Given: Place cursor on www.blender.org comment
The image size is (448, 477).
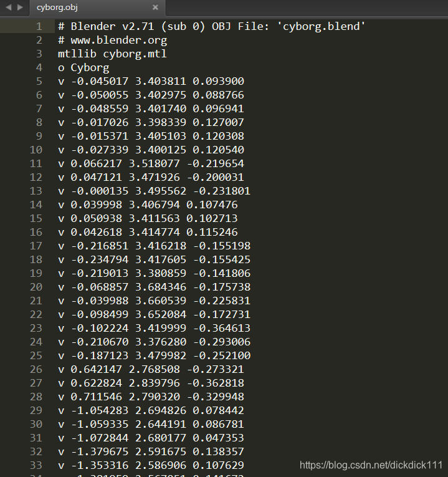Looking at the screenshot, I should (112, 40).
